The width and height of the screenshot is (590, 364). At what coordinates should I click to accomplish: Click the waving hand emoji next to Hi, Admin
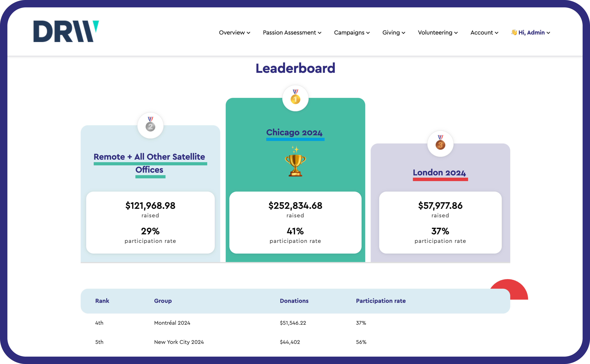[x=514, y=32]
